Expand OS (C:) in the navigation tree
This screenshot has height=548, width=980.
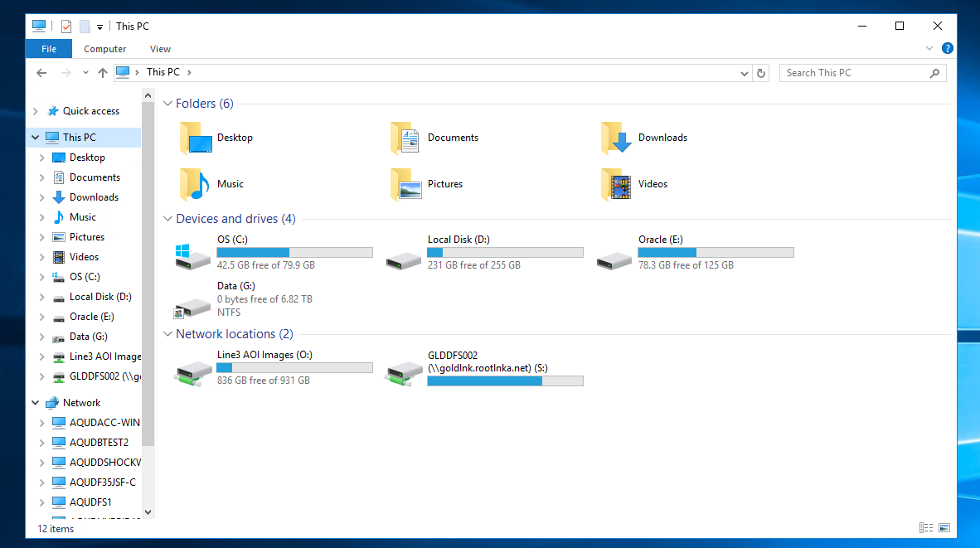click(x=42, y=277)
